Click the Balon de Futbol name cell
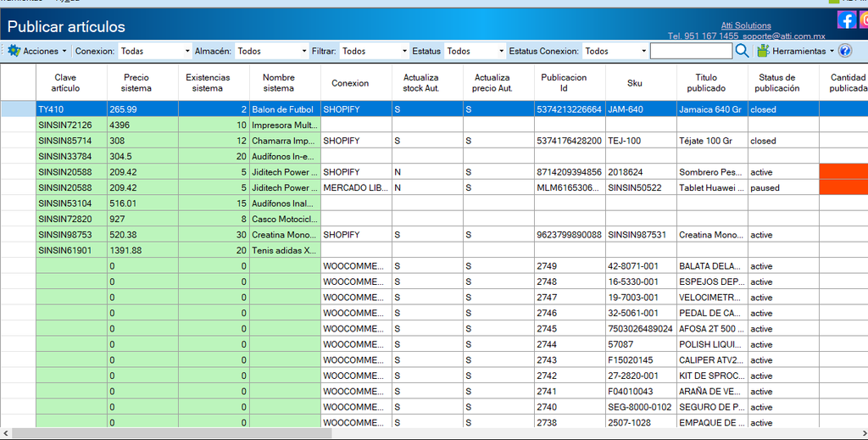Viewport: 868px width, 440px height. point(285,109)
